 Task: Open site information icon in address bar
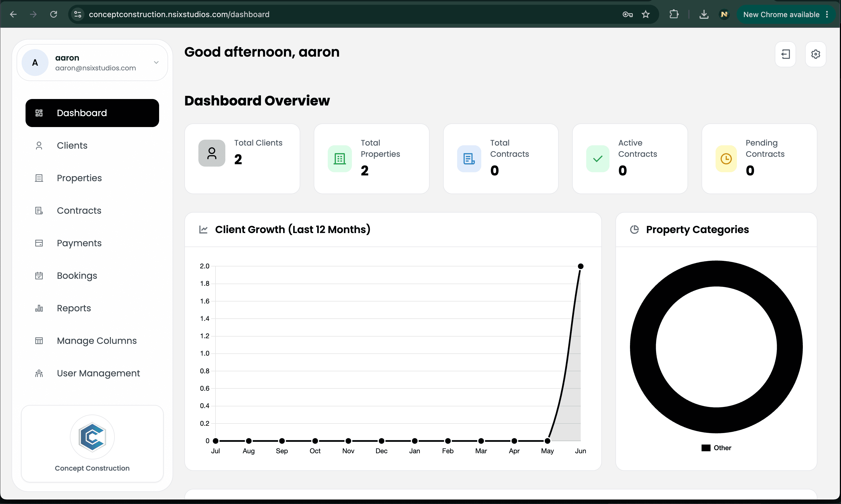pyautogui.click(x=78, y=14)
